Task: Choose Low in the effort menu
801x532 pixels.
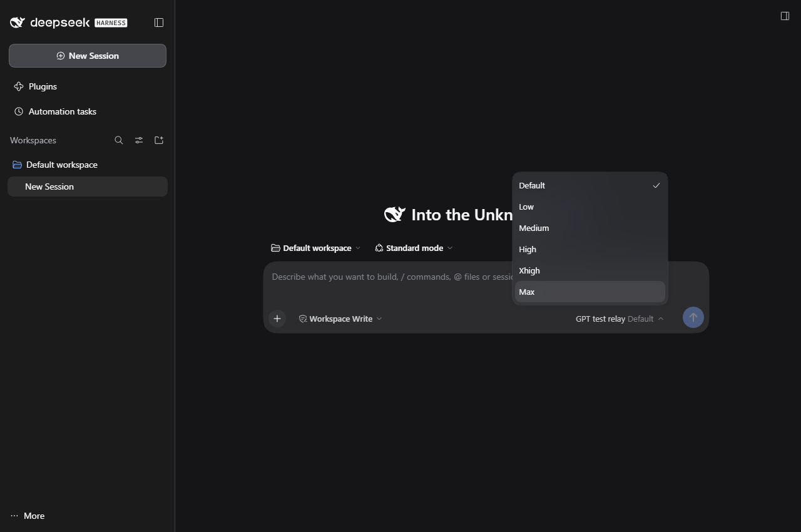Action: [590, 207]
